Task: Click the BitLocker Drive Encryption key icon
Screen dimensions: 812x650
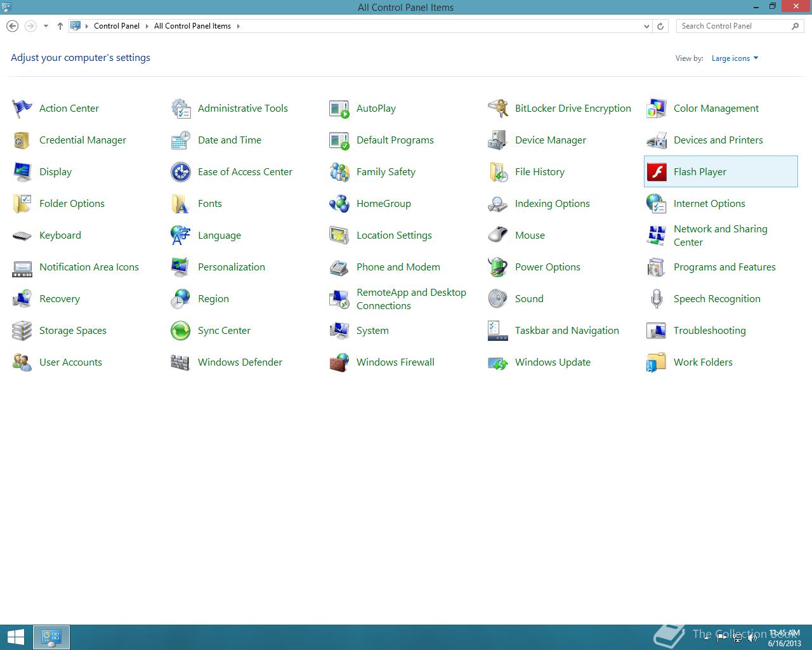Action: pyautogui.click(x=498, y=109)
